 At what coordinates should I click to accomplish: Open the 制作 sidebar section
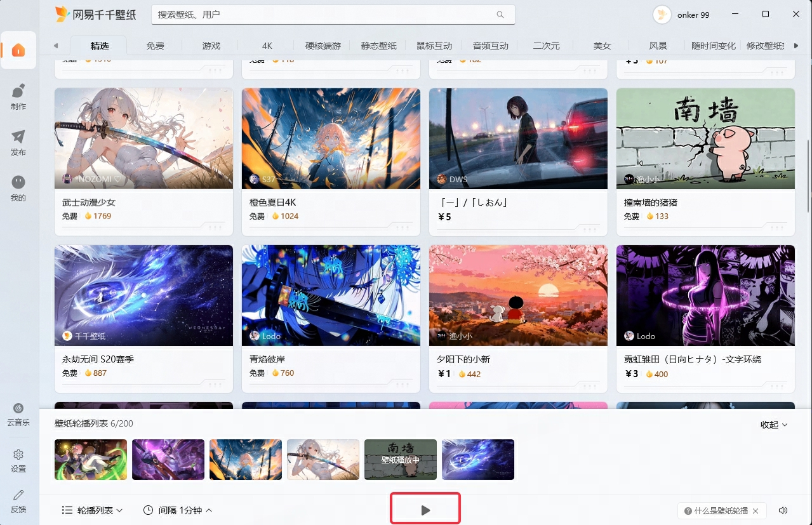18,96
